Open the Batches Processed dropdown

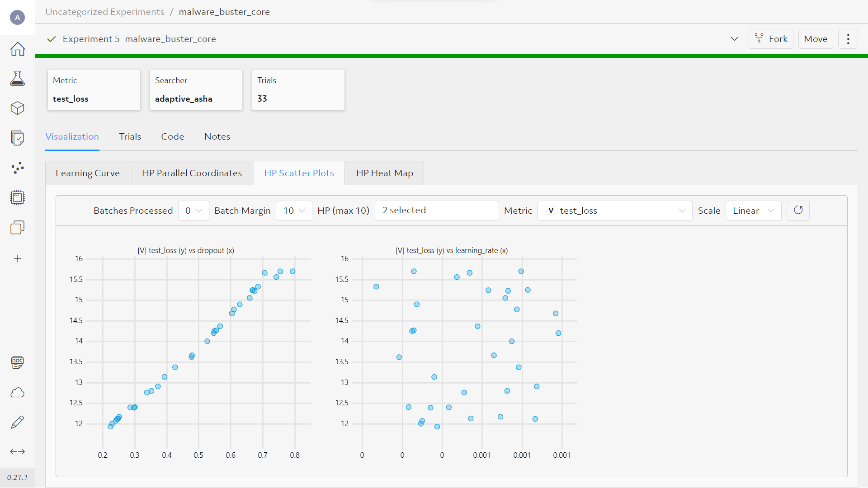193,210
